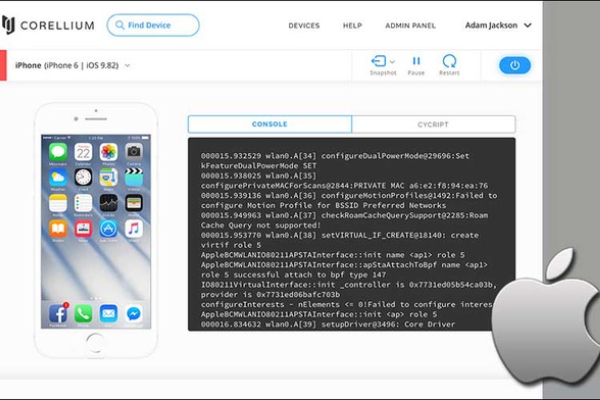This screenshot has height=400, width=600.
Task: Launch the News app on iPhone
Action: [83, 229]
